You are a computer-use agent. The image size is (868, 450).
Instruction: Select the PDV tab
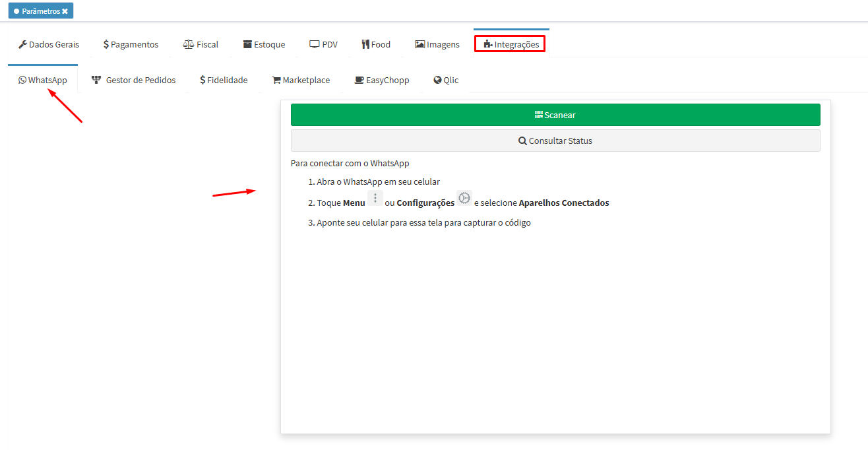pyautogui.click(x=323, y=44)
